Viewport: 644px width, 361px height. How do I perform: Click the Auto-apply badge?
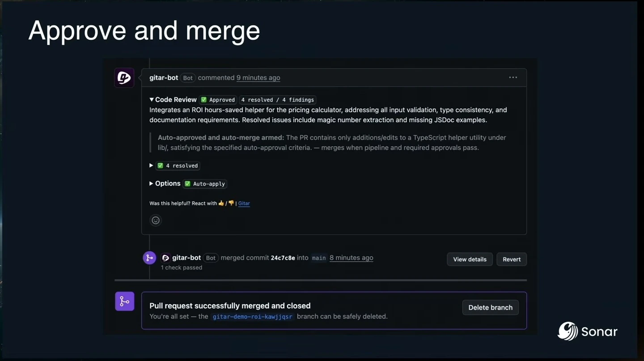click(205, 184)
